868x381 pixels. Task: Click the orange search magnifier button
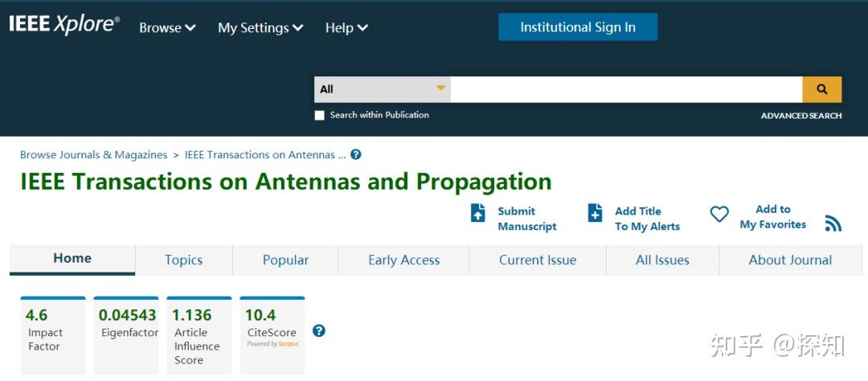point(821,89)
